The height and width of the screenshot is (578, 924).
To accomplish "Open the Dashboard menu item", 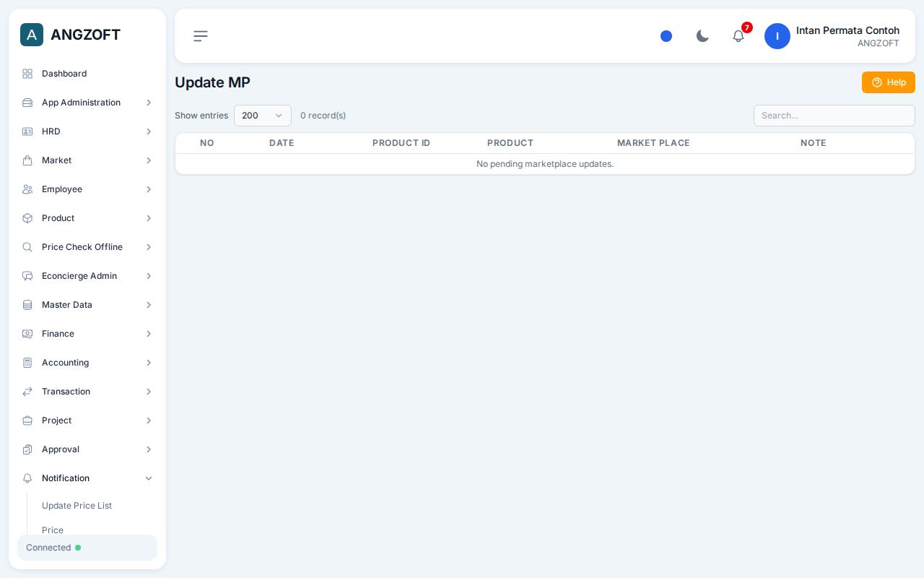I will pos(87,74).
